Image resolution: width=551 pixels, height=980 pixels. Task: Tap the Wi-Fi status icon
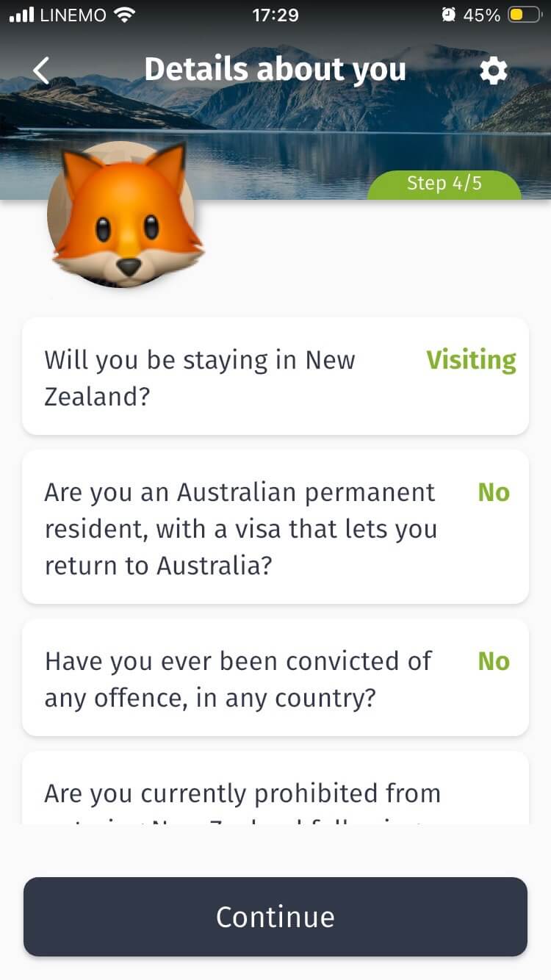126,15
